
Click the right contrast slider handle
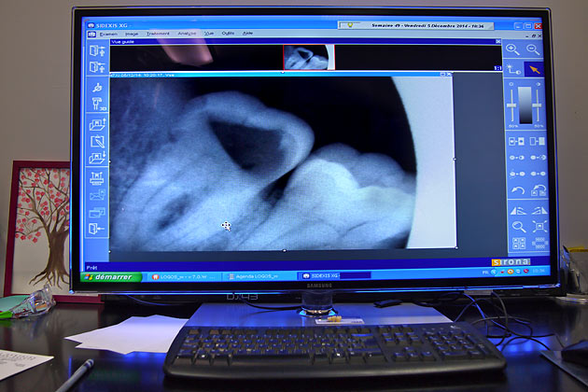click(539, 105)
